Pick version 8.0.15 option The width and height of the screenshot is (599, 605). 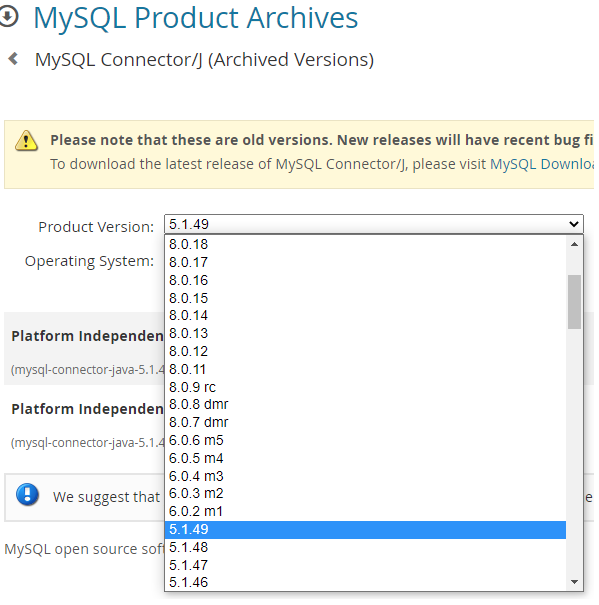click(365, 298)
